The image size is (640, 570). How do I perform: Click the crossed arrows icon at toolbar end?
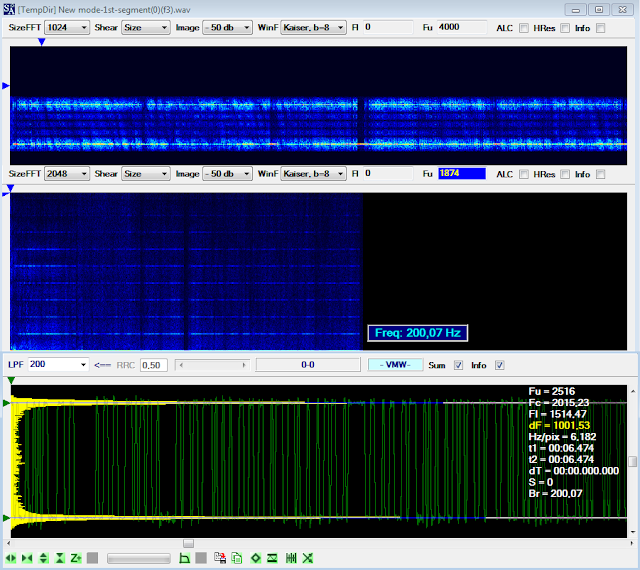[x=308, y=558]
